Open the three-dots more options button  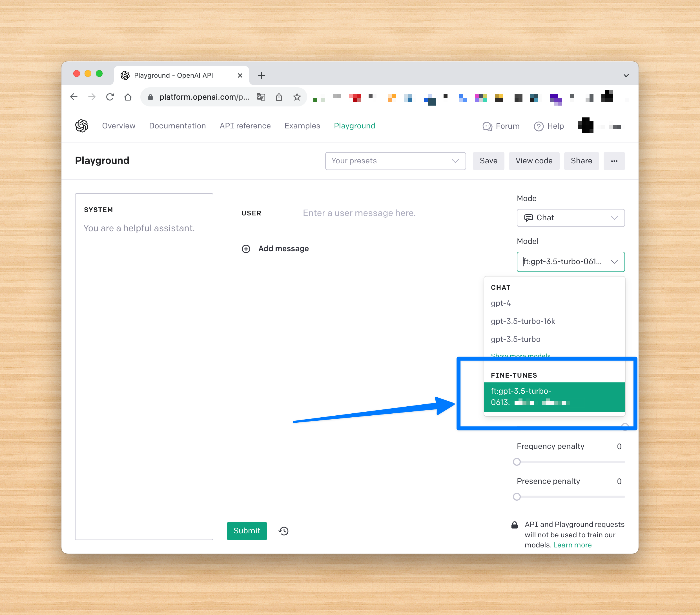click(x=614, y=161)
